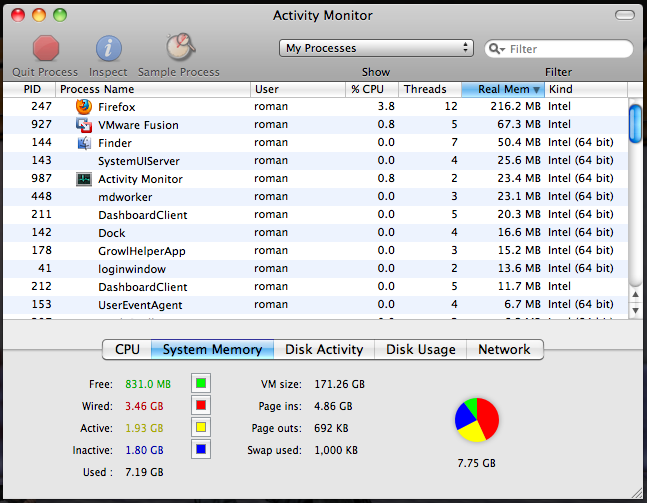Viewport: 647px width, 503px height.
Task: Click the Swap used 1,000 KB value
Action: 336,450
